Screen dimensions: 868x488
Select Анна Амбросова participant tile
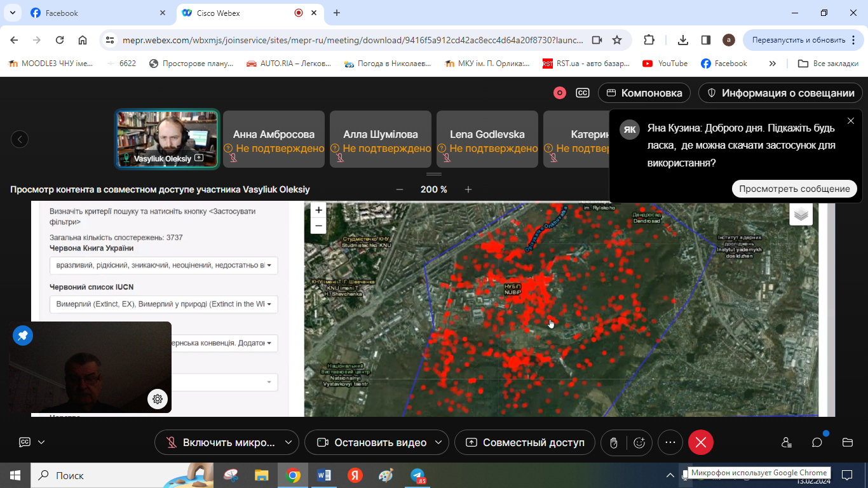(274, 139)
